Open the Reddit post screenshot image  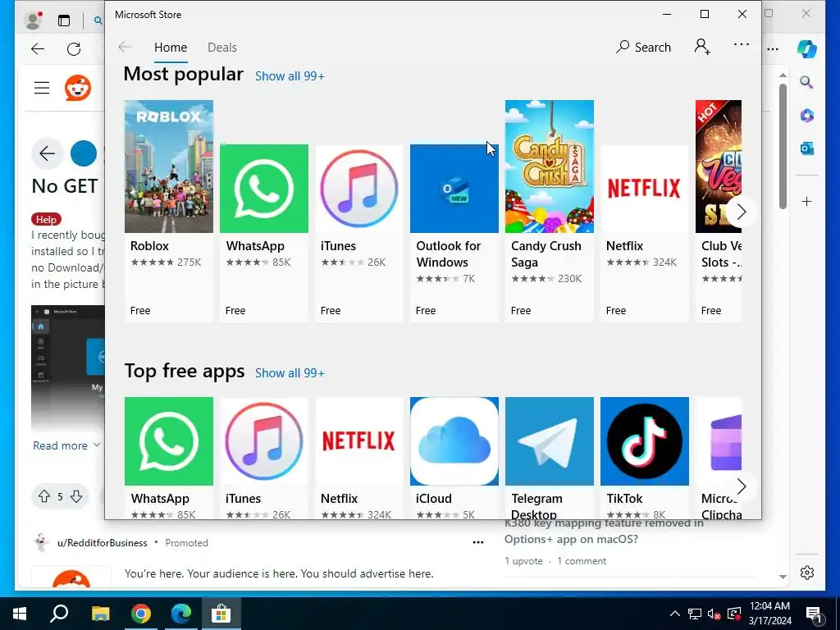click(x=67, y=368)
